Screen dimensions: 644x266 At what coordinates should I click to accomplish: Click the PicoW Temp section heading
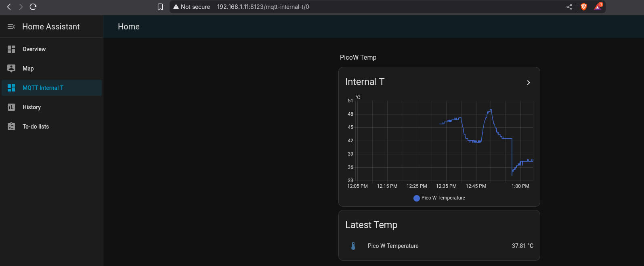(x=358, y=57)
